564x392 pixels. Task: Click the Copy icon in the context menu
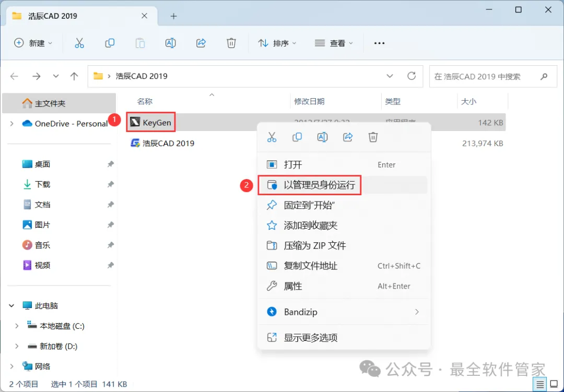[x=297, y=137]
